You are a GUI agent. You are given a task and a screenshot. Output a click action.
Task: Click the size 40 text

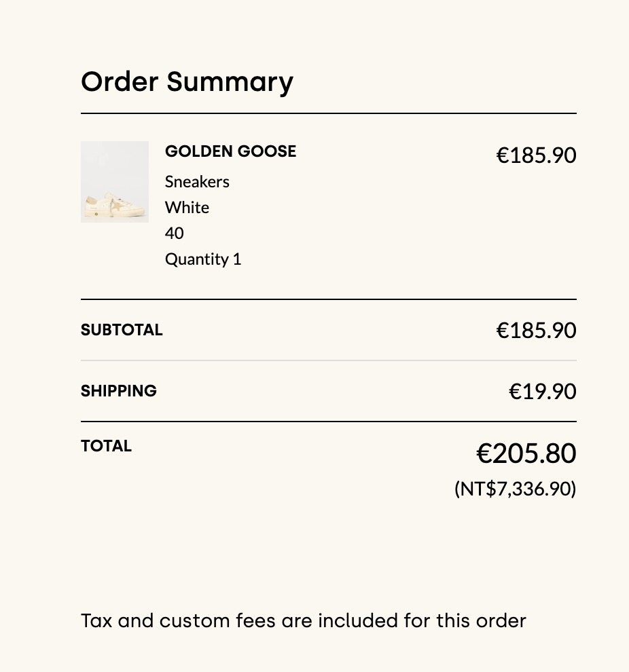coord(174,234)
